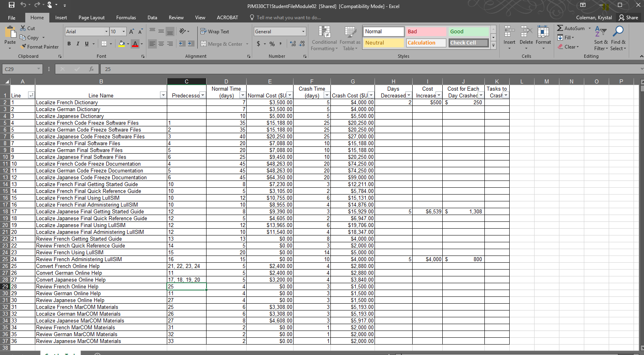Click the Clear button

(x=568, y=47)
